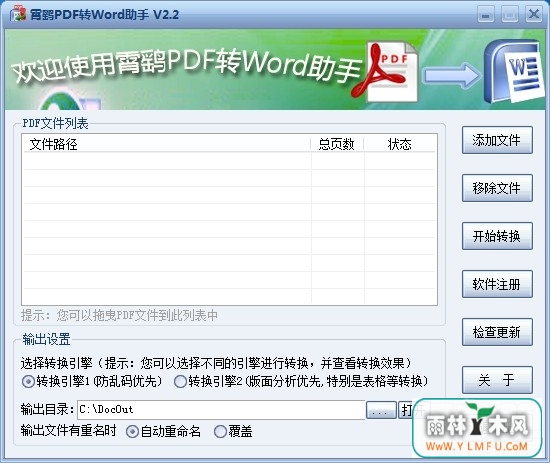Click the Word document icon in banner
Viewport: 550px width, 463px height.
pyautogui.click(x=513, y=71)
